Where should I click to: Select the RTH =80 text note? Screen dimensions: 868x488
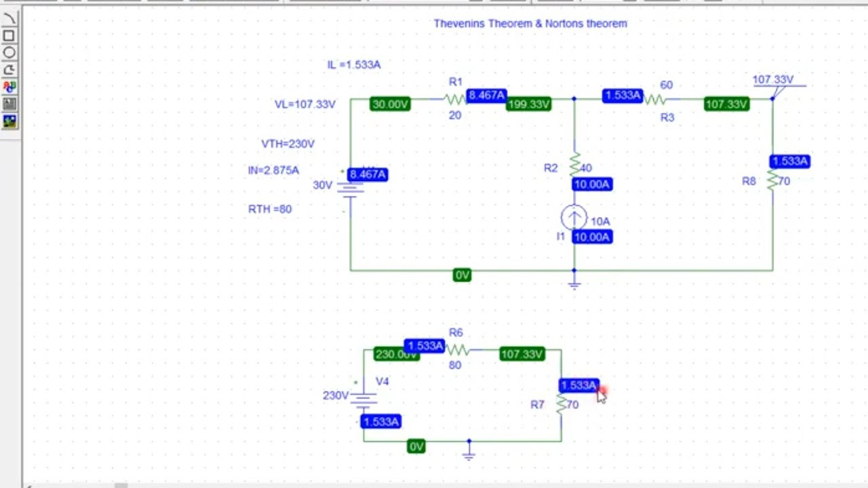(x=270, y=209)
